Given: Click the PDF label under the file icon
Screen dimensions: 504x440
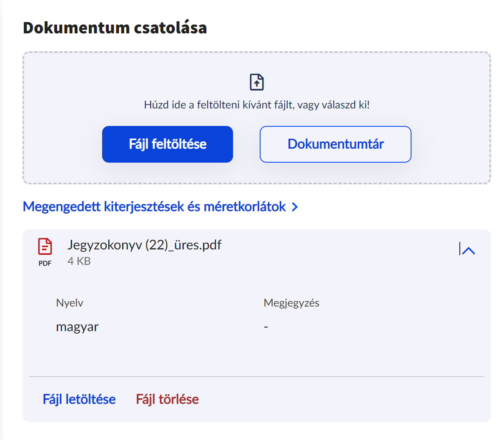Looking at the screenshot, I should 45,263.
